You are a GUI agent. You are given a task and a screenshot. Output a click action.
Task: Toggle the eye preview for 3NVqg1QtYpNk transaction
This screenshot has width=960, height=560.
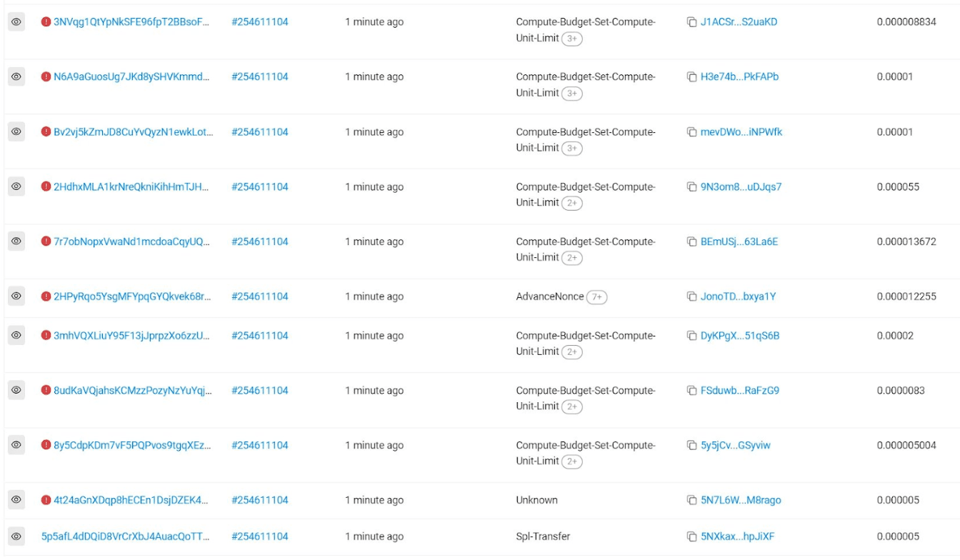pos(16,22)
